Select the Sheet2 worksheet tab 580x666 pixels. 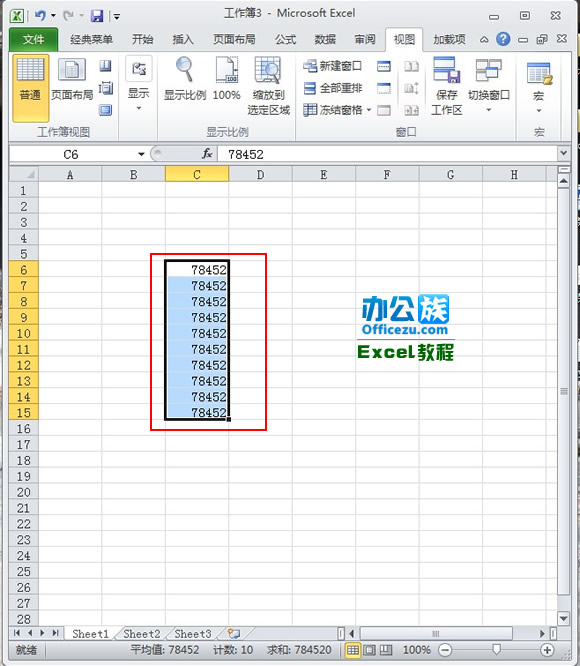142,634
